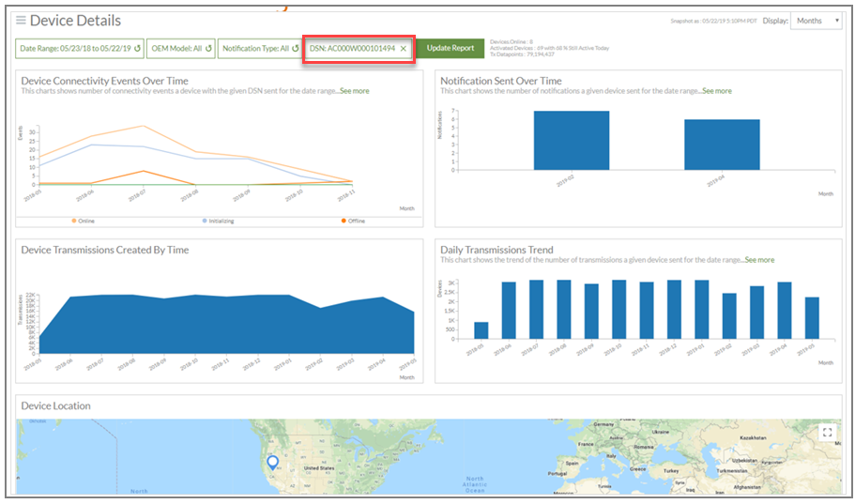Click the 2019-02 daily transmissions bar

[729, 316]
